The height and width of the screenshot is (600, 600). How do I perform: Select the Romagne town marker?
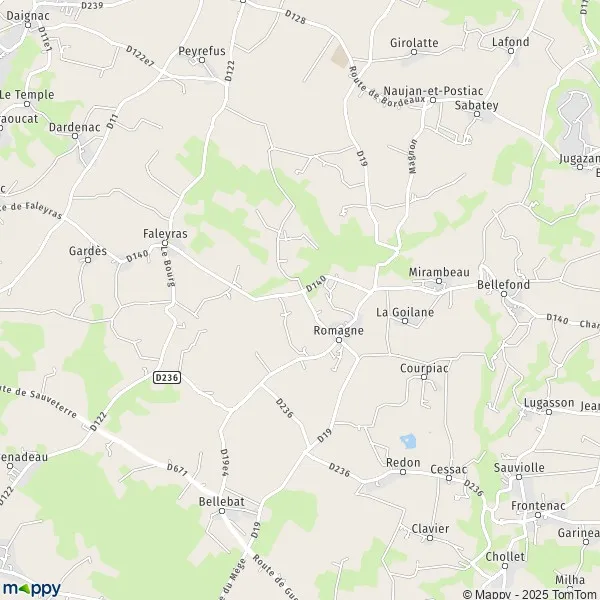click(339, 340)
